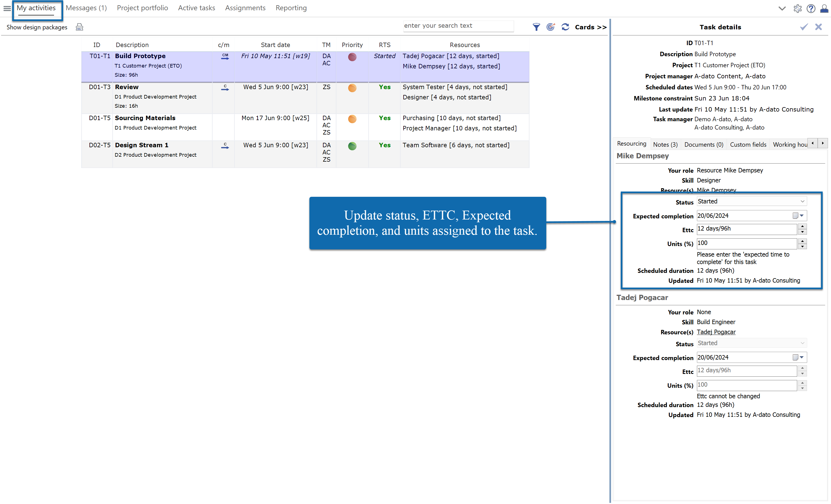This screenshot has height=504, width=831.
Task: Click the print icon
Action: 79,27
